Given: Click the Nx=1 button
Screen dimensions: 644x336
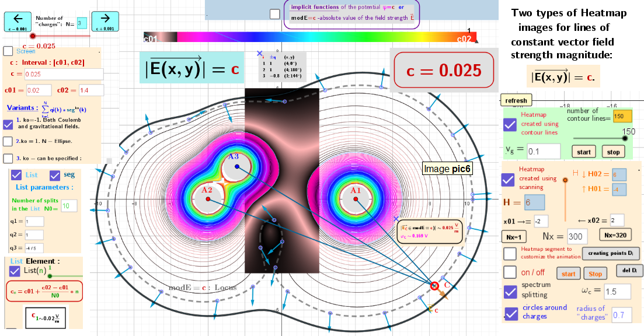Looking at the screenshot, I should pyautogui.click(x=514, y=237).
